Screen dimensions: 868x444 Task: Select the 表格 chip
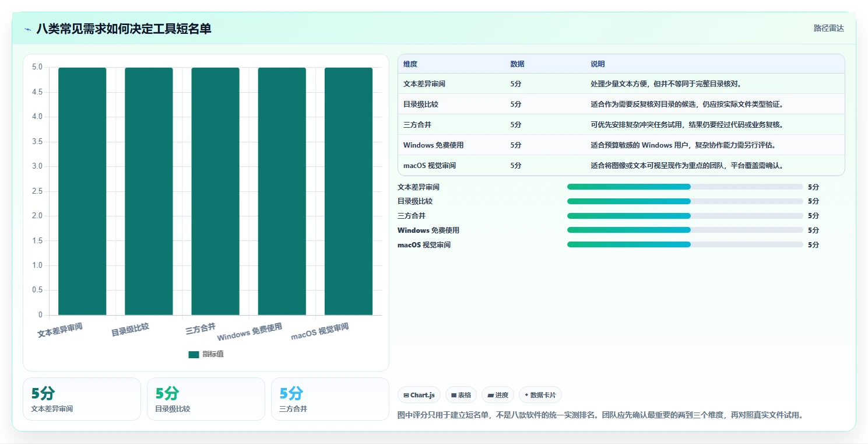tap(461, 395)
